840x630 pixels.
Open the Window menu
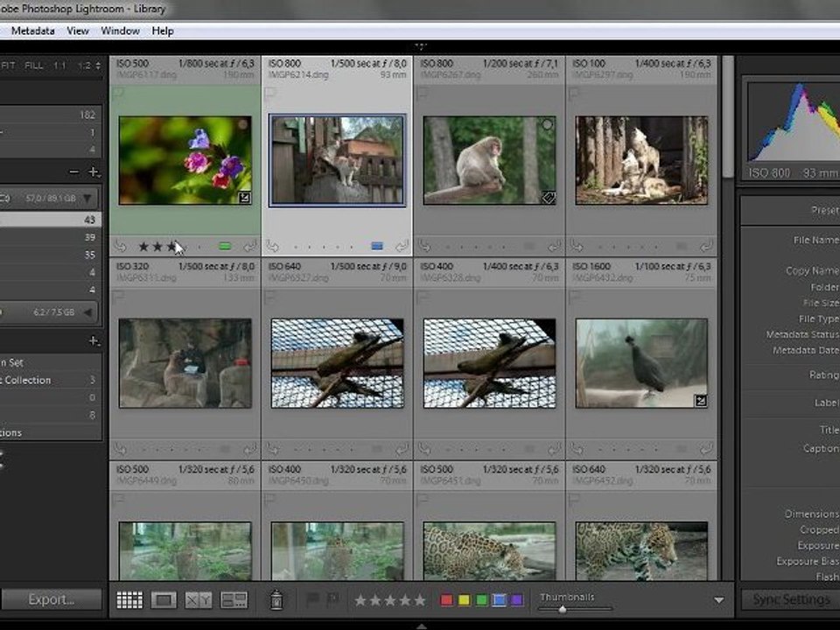tap(120, 31)
